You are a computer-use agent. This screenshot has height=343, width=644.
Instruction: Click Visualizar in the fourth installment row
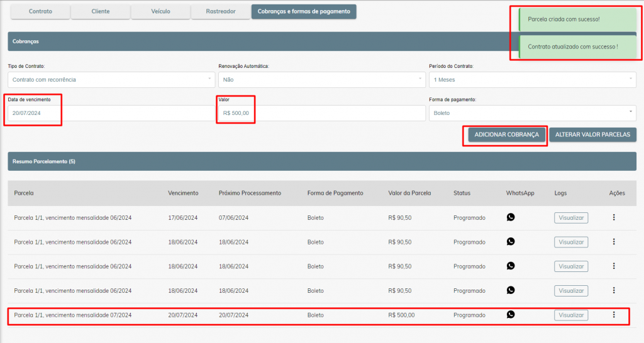point(571,290)
